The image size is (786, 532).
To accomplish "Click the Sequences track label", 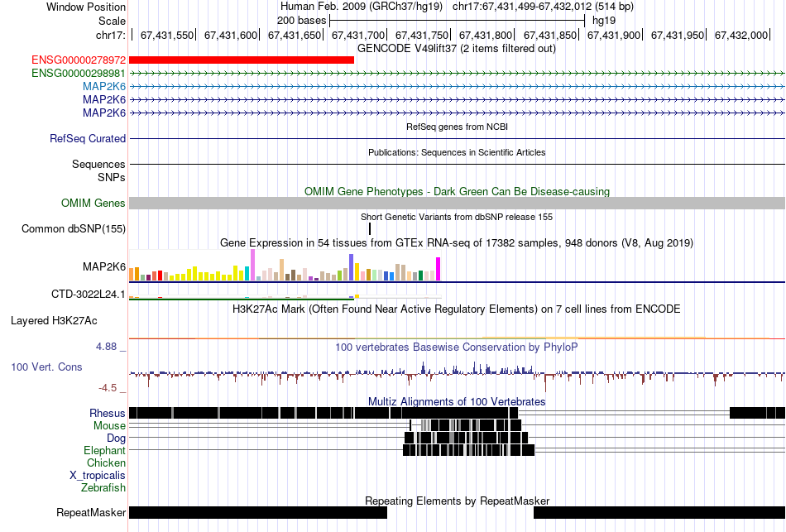I will coord(98,164).
